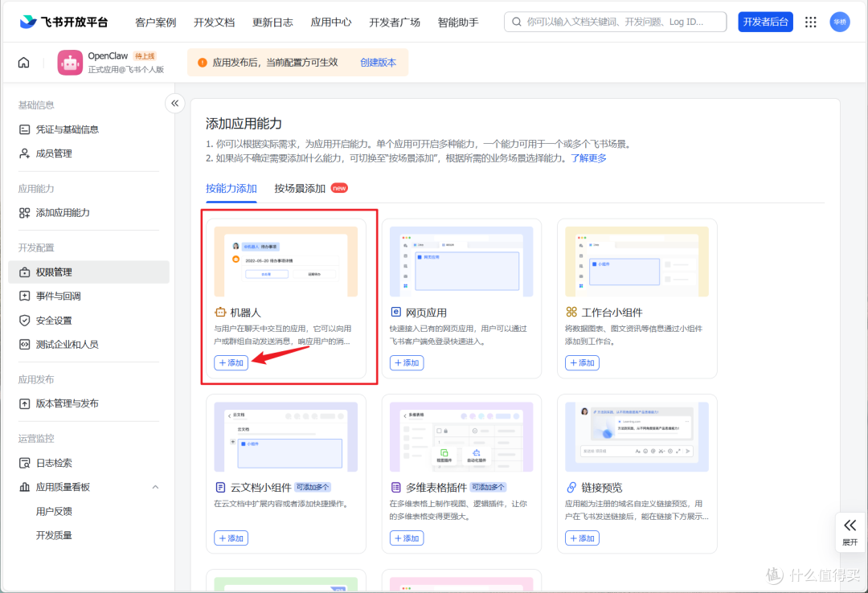Viewport: 868px width, 593px height.
Task: Open the apps grid icon in top bar
Action: point(810,22)
